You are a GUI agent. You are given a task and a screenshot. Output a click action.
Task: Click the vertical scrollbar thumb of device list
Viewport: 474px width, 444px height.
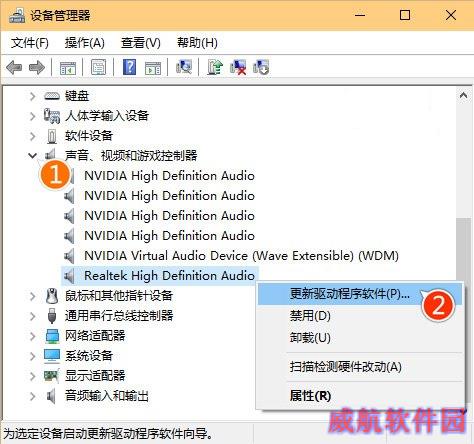(463, 249)
